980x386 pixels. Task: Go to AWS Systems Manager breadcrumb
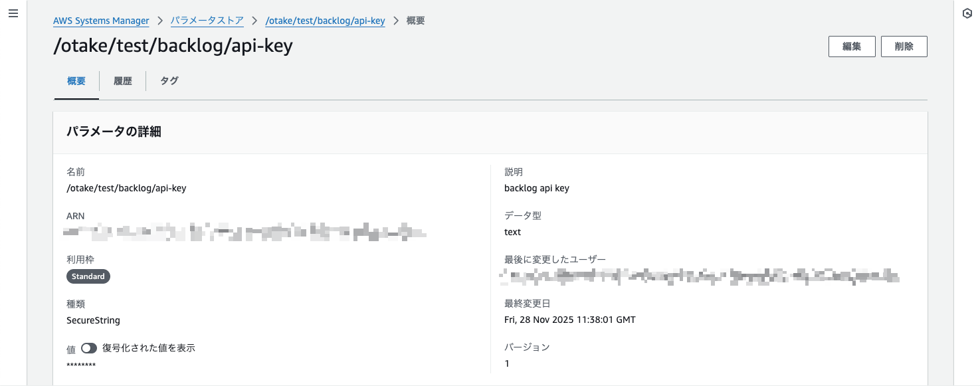point(101,21)
